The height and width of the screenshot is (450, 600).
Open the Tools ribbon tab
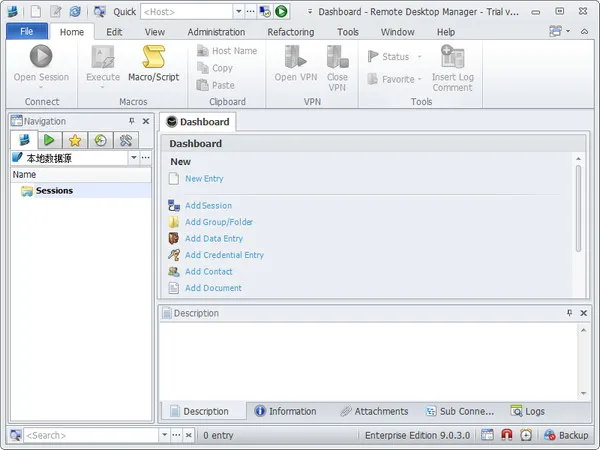coord(347,32)
